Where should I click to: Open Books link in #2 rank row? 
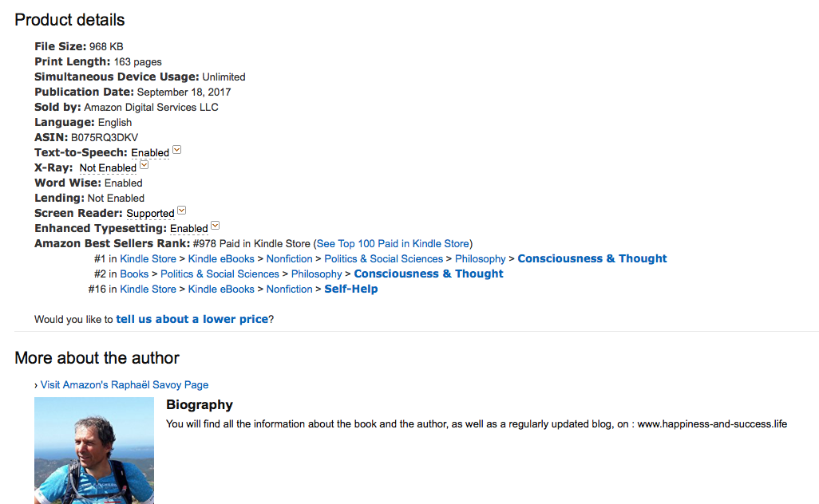(134, 274)
